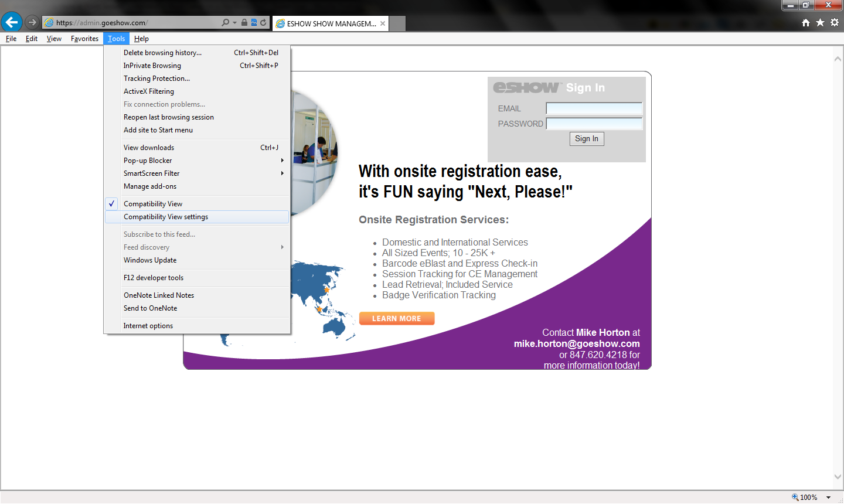The image size is (844, 504).
Task: Click the Sign In button
Action: click(x=587, y=139)
